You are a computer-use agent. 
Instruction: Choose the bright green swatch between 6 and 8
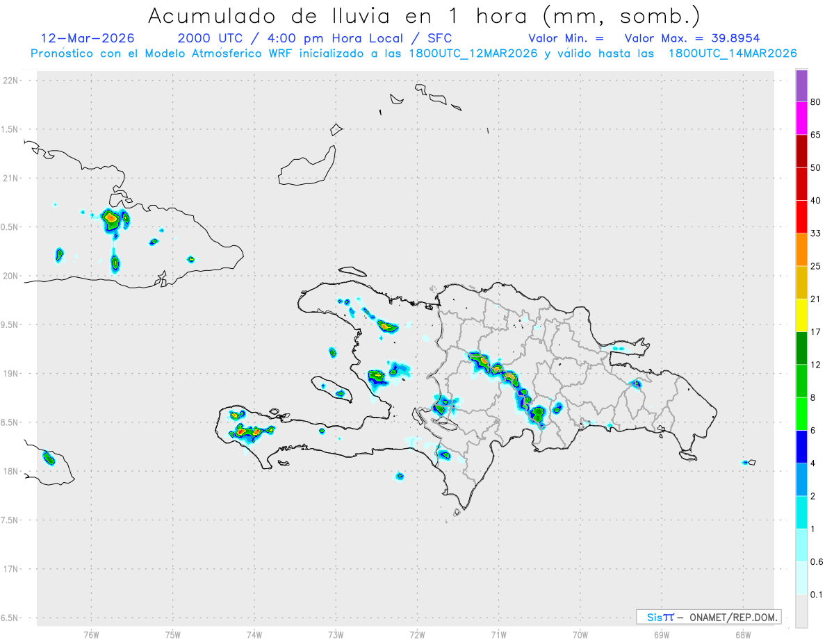click(x=801, y=413)
